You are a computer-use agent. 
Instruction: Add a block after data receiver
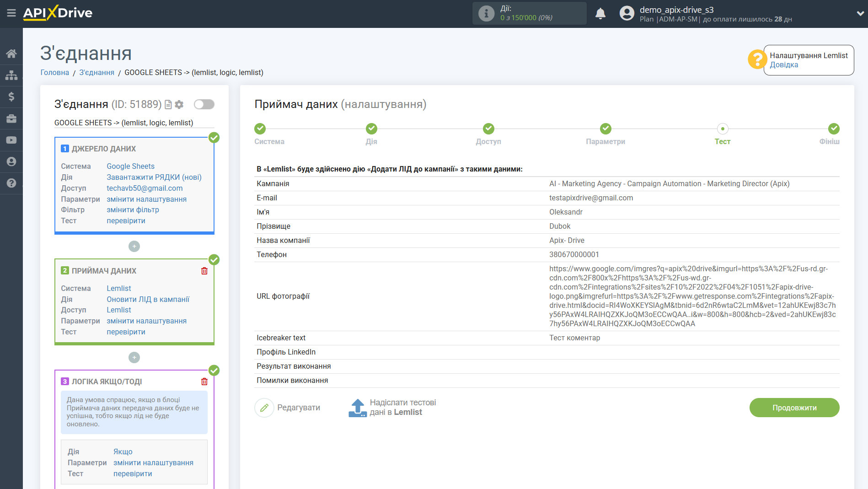[134, 358]
